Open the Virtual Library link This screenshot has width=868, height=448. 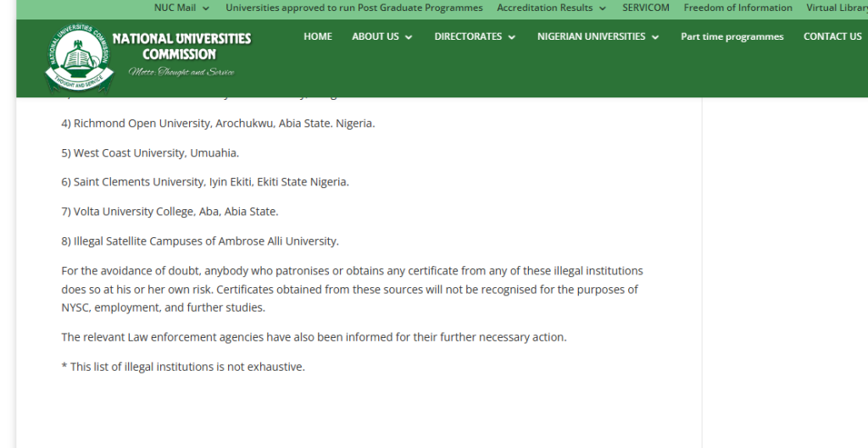837,8
